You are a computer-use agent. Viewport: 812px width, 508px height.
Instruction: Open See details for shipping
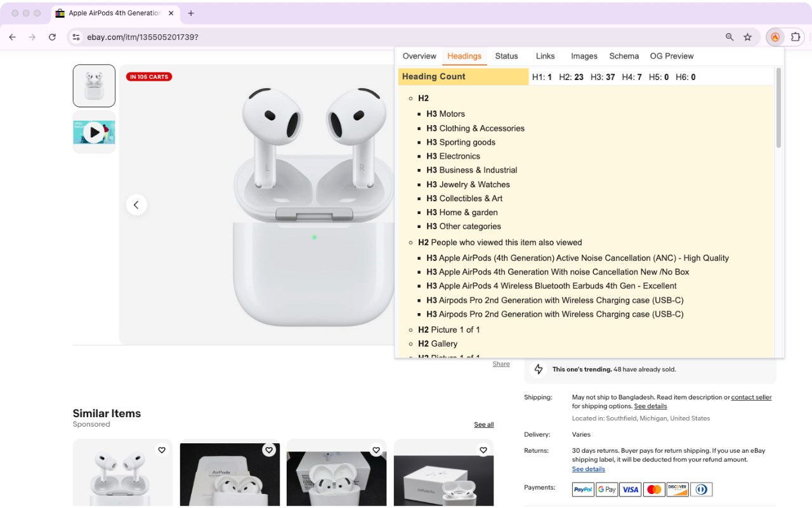(650, 406)
